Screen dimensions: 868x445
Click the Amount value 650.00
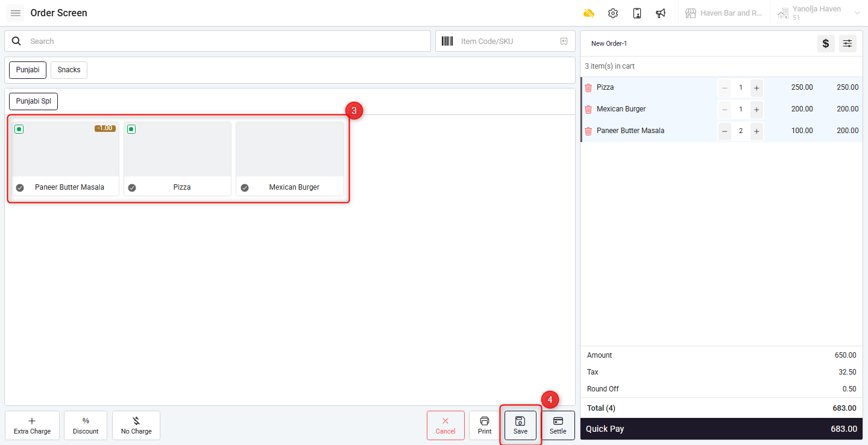tap(844, 355)
